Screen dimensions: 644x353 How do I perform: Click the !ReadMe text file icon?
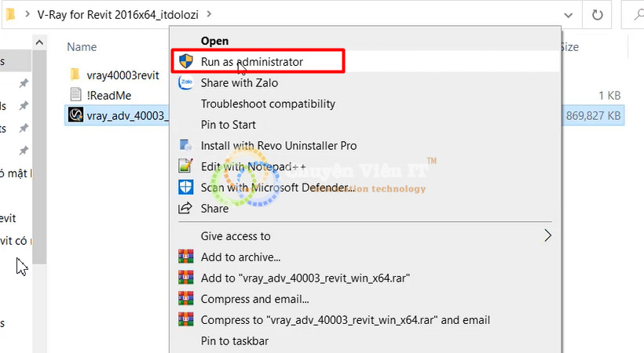[x=75, y=95]
